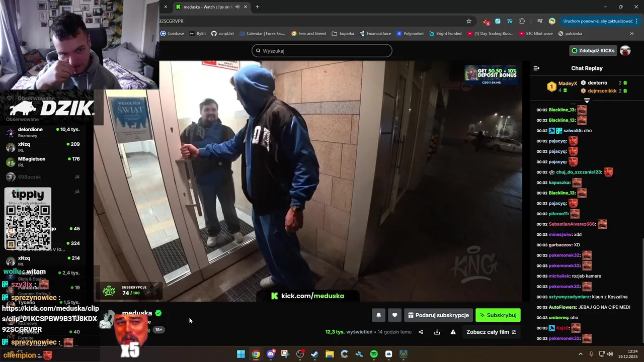Focus the Wyszukaj search field
Image resolution: width=644 pixels, height=362 pixels.
322,51
